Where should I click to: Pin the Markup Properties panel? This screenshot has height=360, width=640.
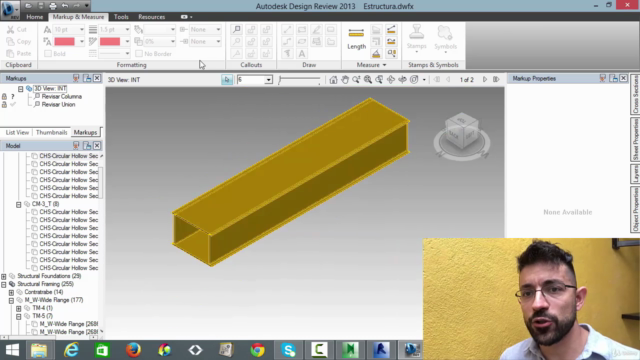pos(602,78)
